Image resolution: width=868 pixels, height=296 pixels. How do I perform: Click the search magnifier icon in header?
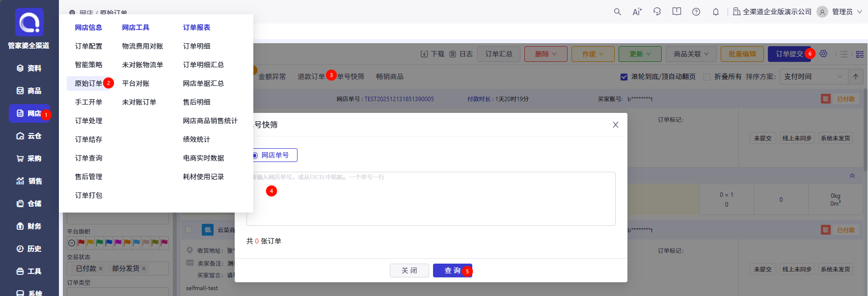coord(618,12)
